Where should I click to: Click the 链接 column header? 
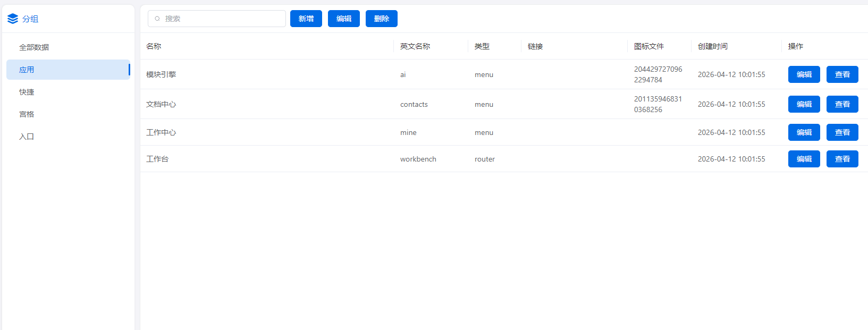click(535, 46)
